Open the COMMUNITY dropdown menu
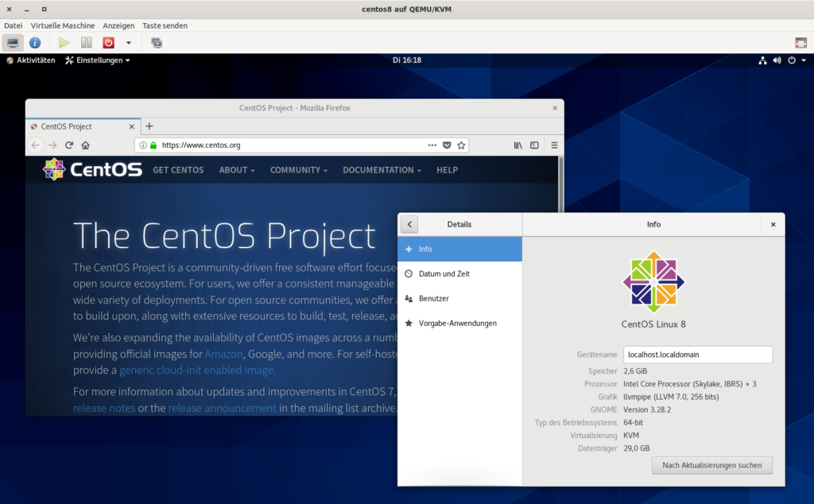Screen dimensions: 814x504 (298, 170)
